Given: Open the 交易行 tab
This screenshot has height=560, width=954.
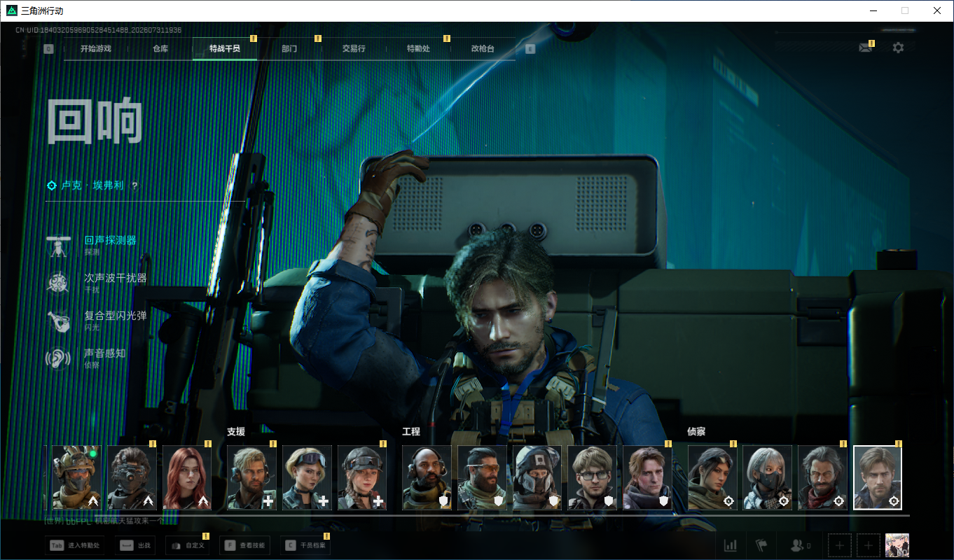Looking at the screenshot, I should click(x=354, y=49).
